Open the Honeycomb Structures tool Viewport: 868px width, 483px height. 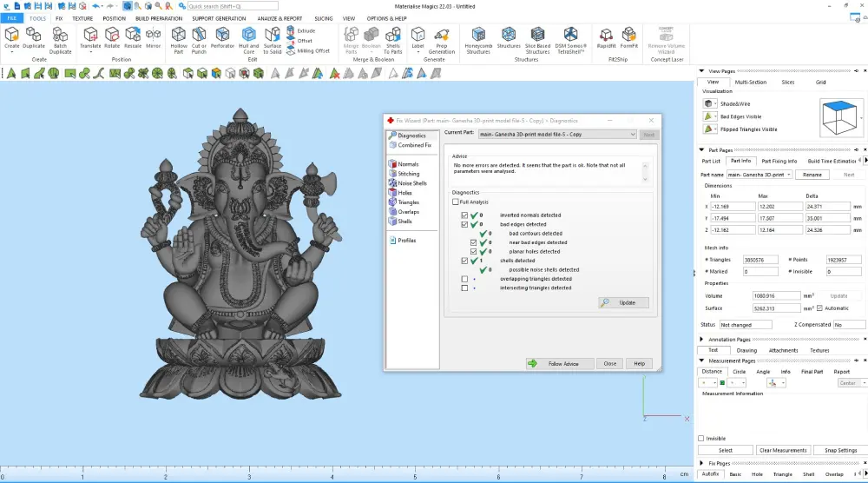tap(478, 41)
